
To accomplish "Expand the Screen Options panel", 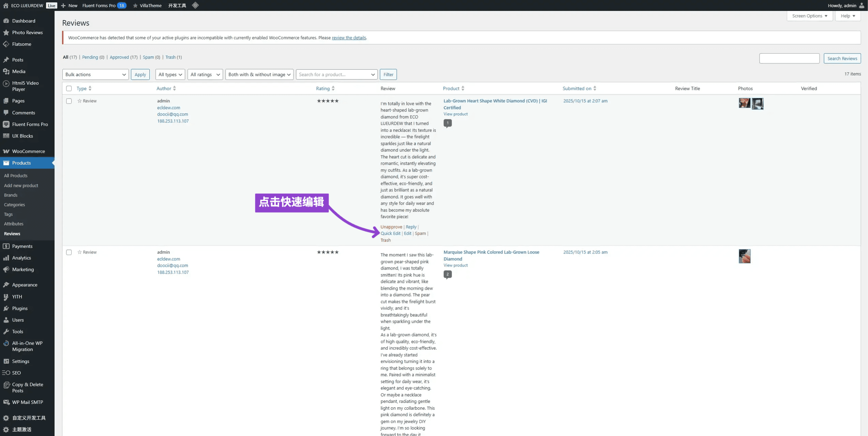I will point(809,16).
